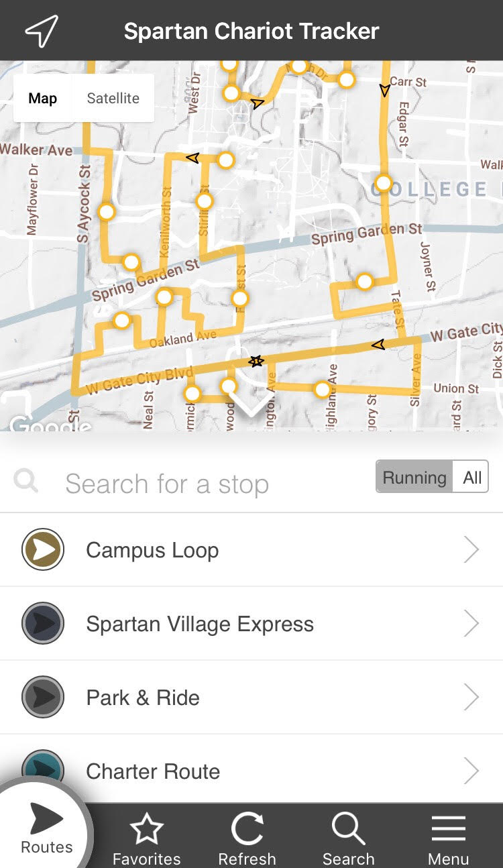Show only Running routes
The width and height of the screenshot is (503, 868).
click(x=414, y=478)
